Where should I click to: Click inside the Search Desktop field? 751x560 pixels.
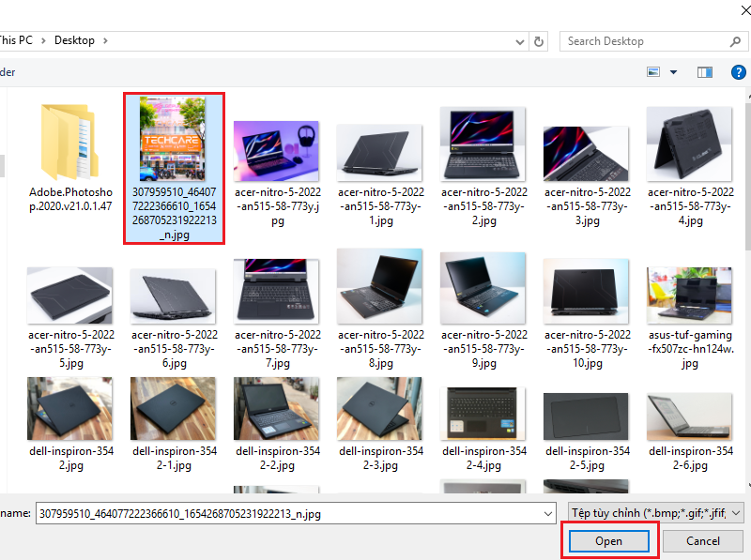(643, 41)
